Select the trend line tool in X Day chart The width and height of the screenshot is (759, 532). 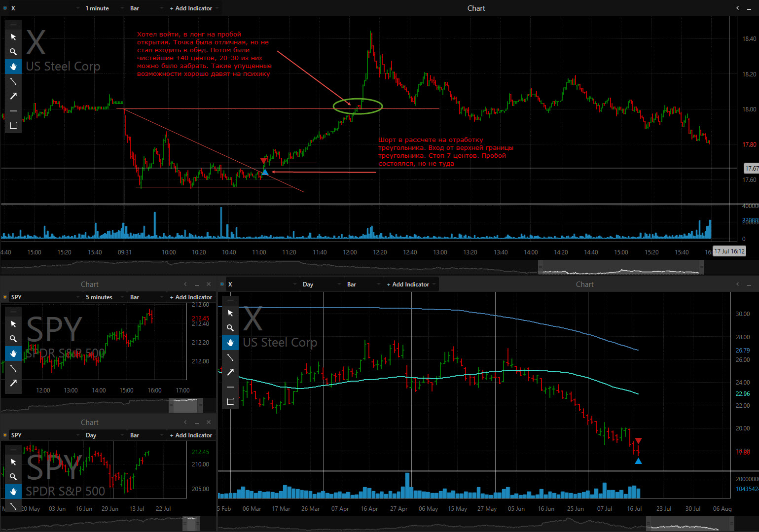230,357
